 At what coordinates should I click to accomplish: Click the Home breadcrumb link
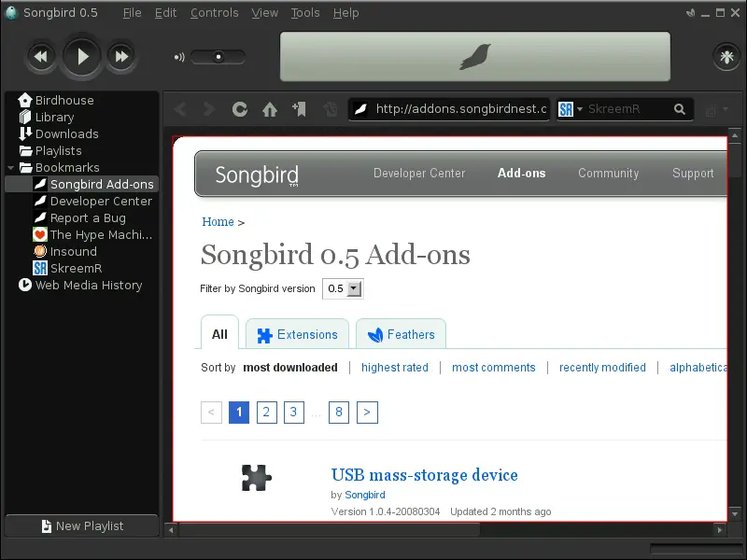pos(218,222)
